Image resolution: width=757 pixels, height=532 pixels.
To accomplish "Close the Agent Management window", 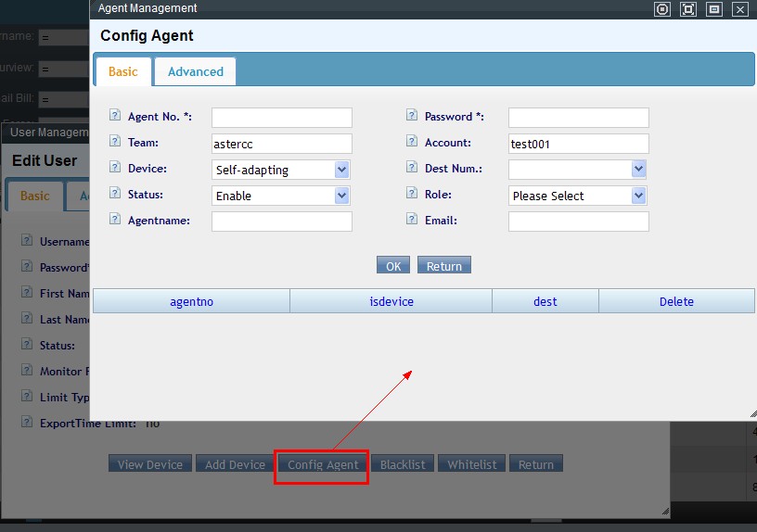I will point(740,9).
